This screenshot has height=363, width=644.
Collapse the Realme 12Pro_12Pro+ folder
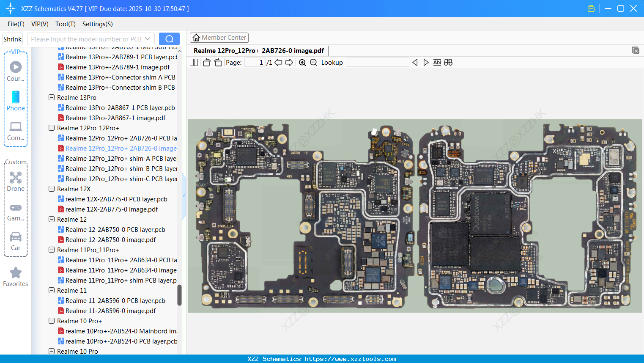pyautogui.click(x=52, y=128)
